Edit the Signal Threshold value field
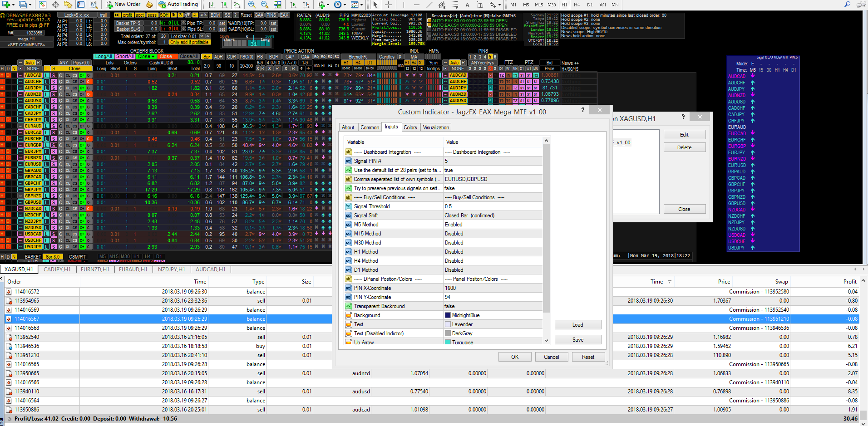This screenshot has height=426, width=868. pyautogui.click(x=493, y=206)
